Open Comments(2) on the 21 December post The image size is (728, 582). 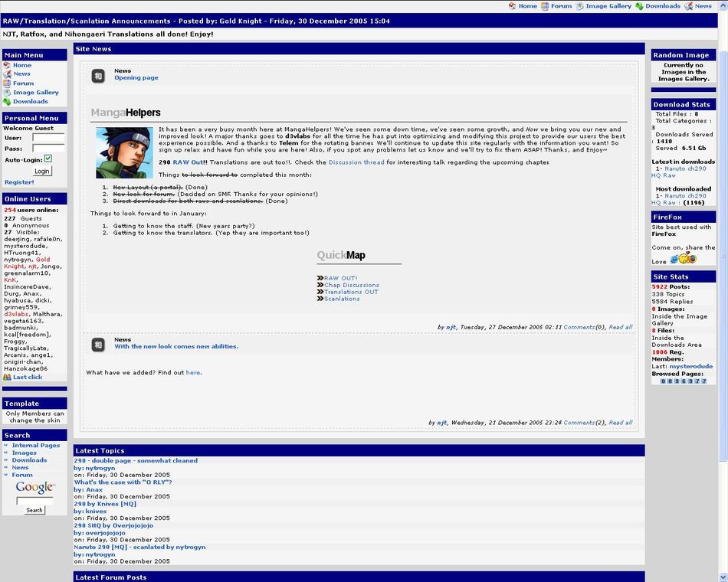(584, 423)
